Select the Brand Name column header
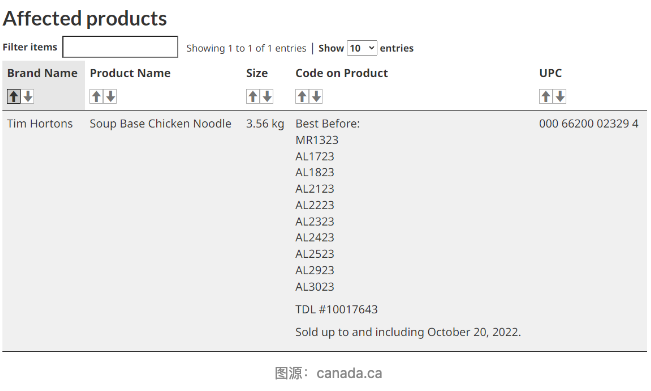 click(x=42, y=73)
